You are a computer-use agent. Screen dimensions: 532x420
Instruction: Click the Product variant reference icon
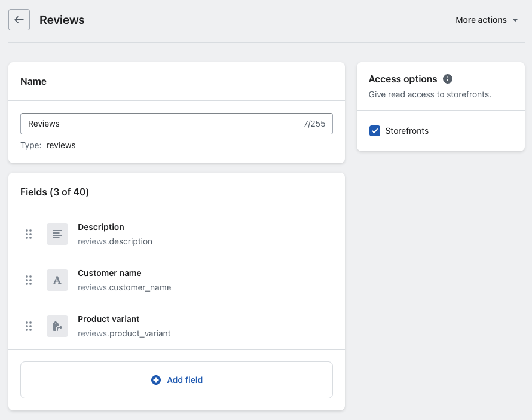click(57, 326)
